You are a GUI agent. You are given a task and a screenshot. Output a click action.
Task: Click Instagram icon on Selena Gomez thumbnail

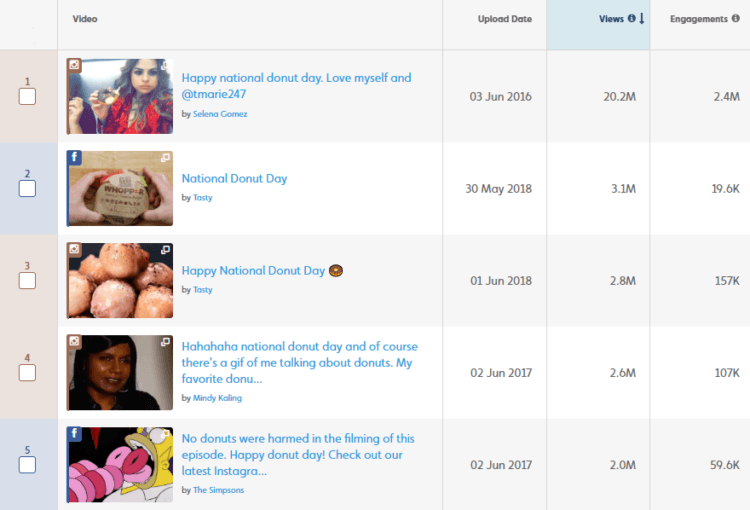pyautogui.click(x=74, y=65)
